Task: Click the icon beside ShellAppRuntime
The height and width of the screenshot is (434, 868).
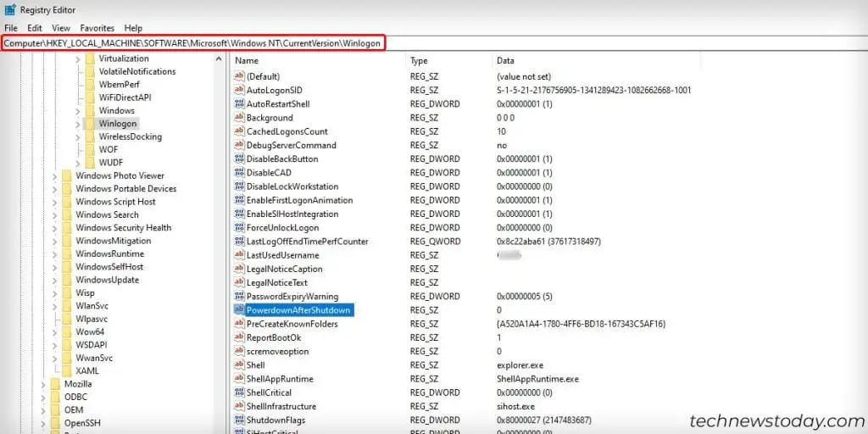Action: coord(239,379)
